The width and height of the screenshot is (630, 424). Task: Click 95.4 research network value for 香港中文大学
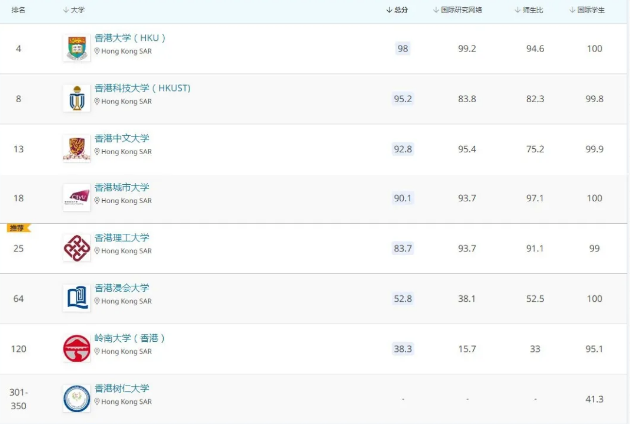point(467,149)
